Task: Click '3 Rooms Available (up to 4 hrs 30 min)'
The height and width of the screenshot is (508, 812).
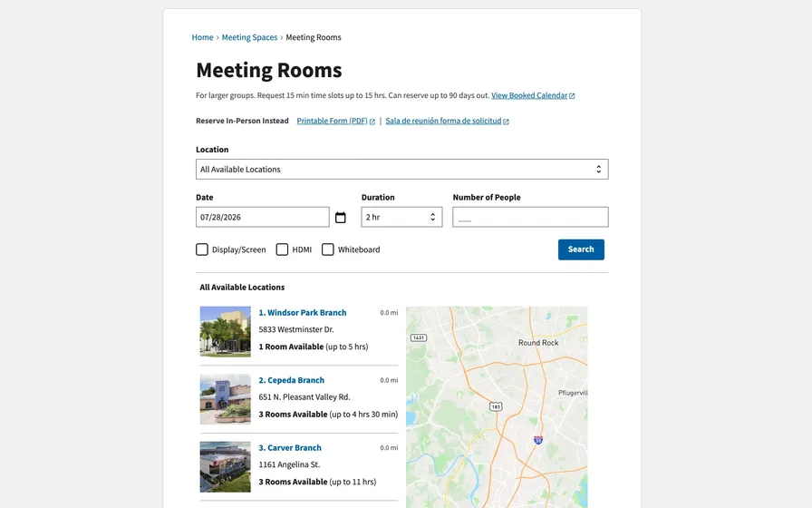Action: [x=328, y=415]
